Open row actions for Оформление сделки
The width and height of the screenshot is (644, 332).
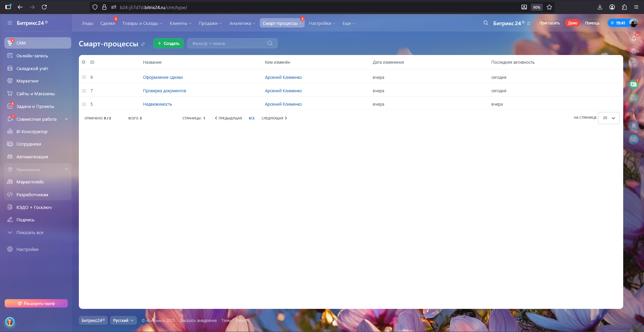(x=84, y=77)
